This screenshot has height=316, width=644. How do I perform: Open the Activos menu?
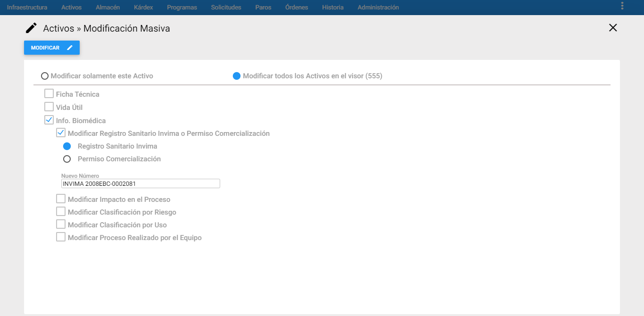[x=71, y=8]
